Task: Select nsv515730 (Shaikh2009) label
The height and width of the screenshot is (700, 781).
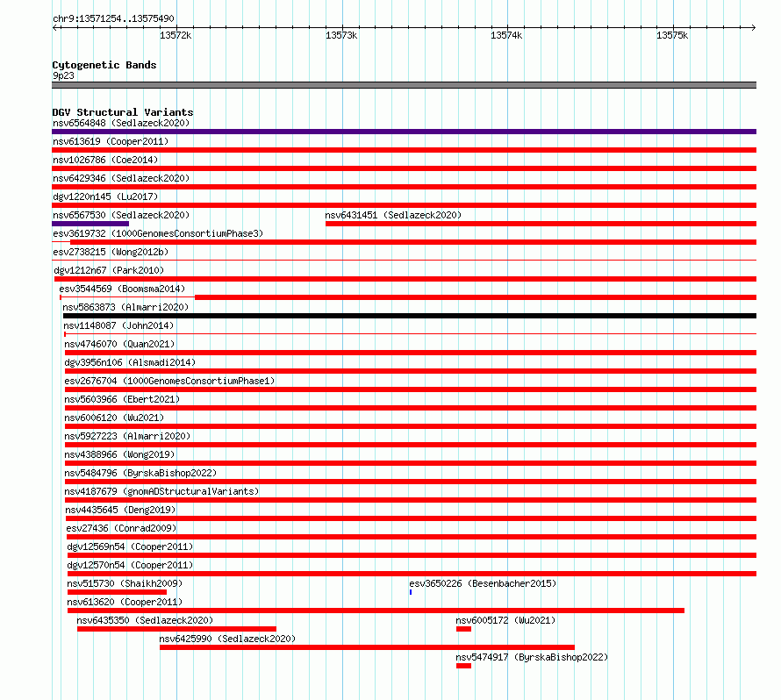Action: (125, 583)
